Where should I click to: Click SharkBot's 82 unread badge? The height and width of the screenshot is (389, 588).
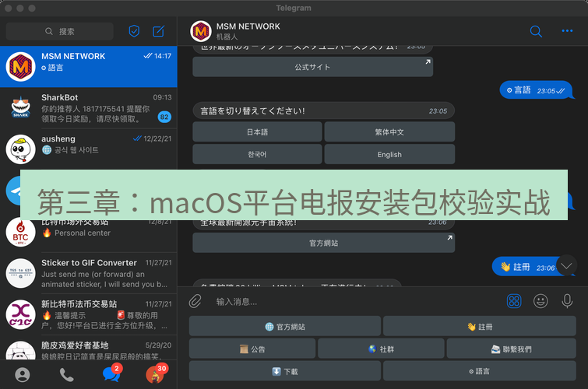[x=164, y=117]
